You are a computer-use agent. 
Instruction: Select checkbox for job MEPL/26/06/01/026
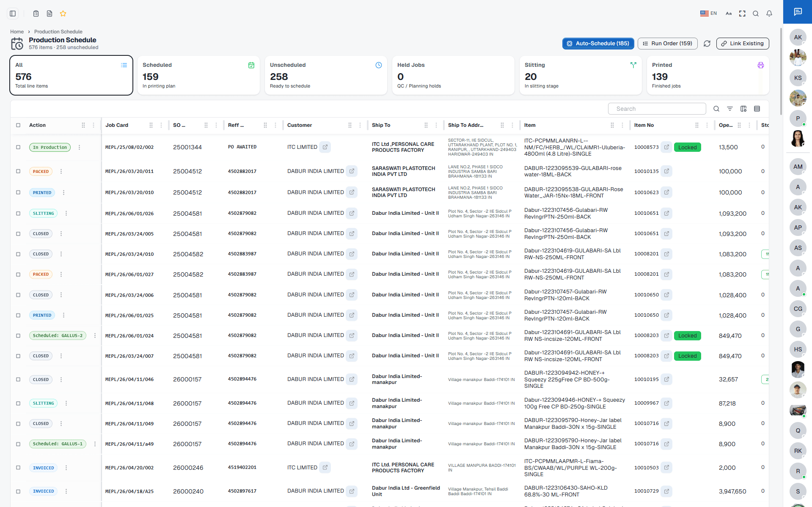click(x=18, y=214)
